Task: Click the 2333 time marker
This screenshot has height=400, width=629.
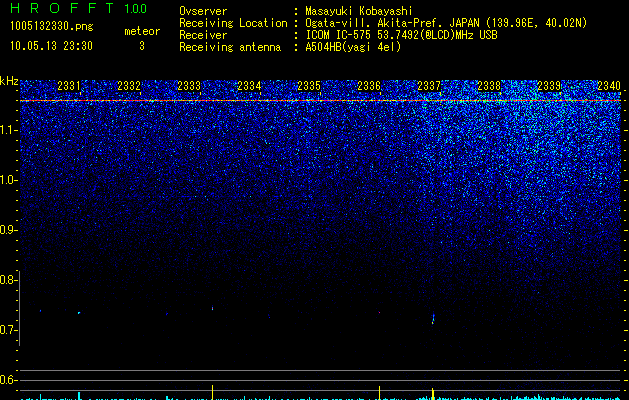Action: coord(189,86)
